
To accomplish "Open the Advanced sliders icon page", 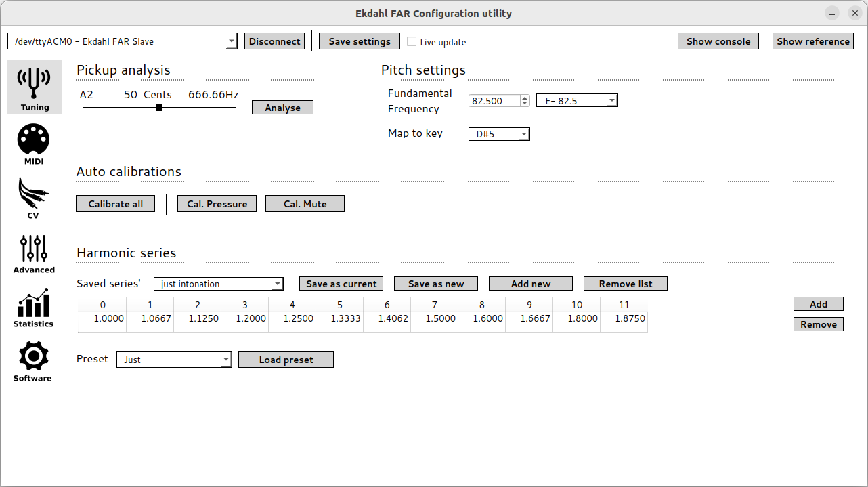I will pos(34,252).
